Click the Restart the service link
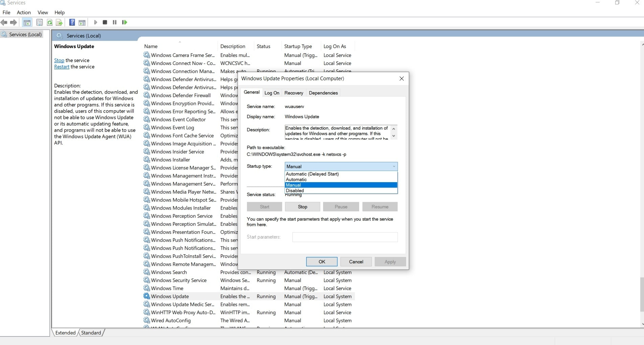This screenshot has width=644, height=345. (x=62, y=67)
